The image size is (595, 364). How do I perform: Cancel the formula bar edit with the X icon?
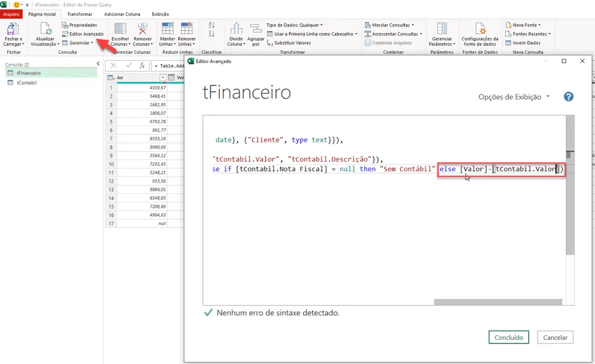pyautogui.click(x=113, y=65)
